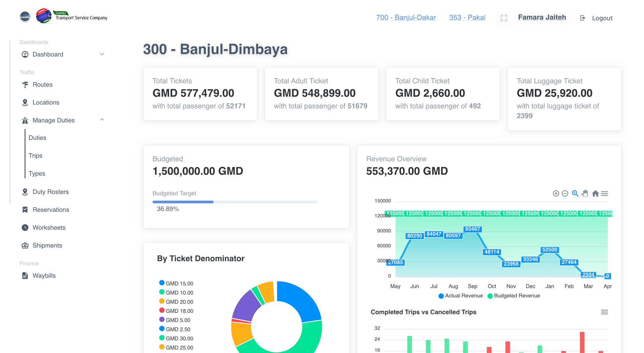Reset chart zoom with home icon
644x353 pixels.
coord(595,193)
